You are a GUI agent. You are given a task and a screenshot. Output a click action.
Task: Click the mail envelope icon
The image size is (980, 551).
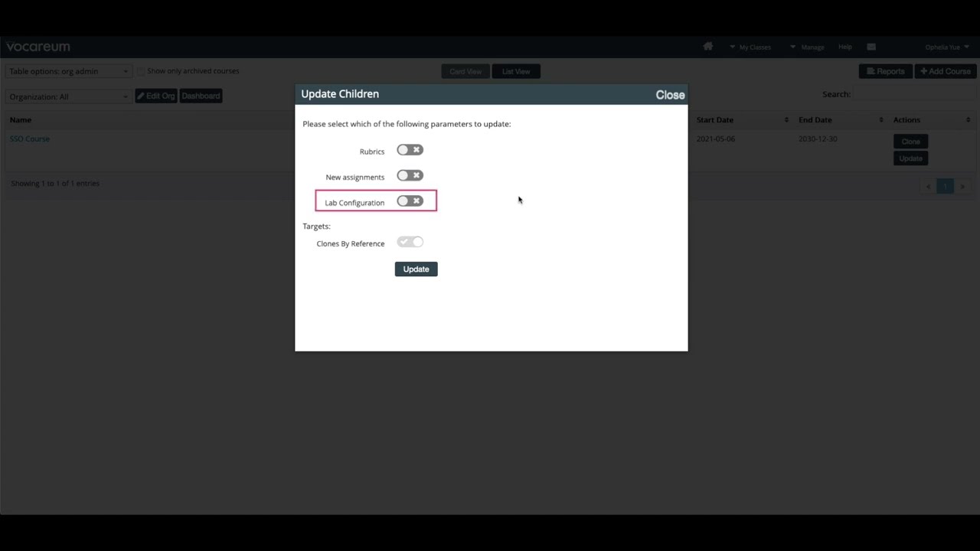[871, 47]
